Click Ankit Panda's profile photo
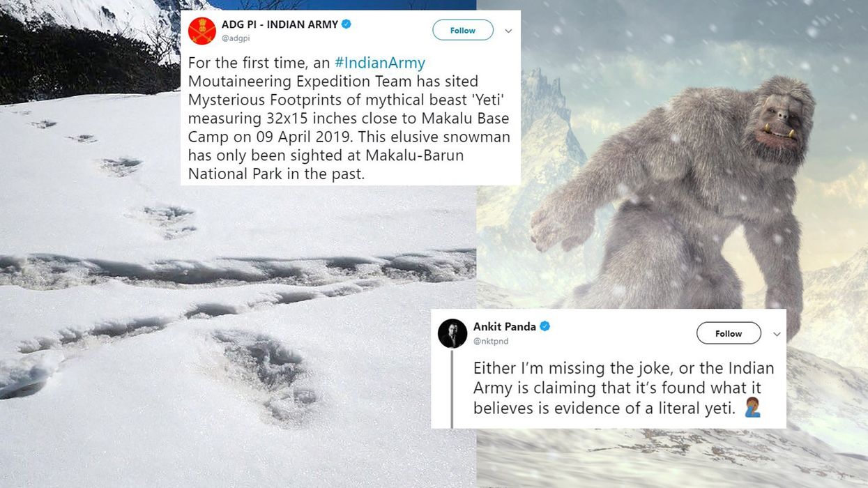Viewport: 868px width, 488px height. [x=452, y=333]
